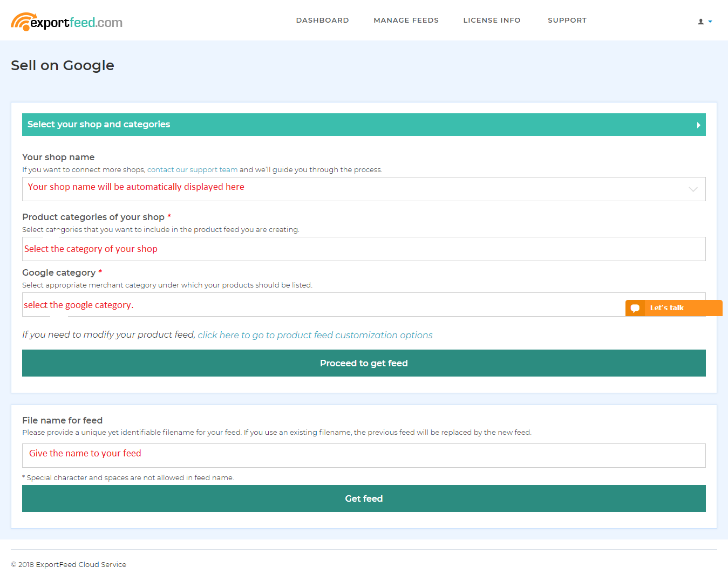This screenshot has height=574, width=728.
Task: Click the chevron in the shop name field
Action: coord(693,189)
